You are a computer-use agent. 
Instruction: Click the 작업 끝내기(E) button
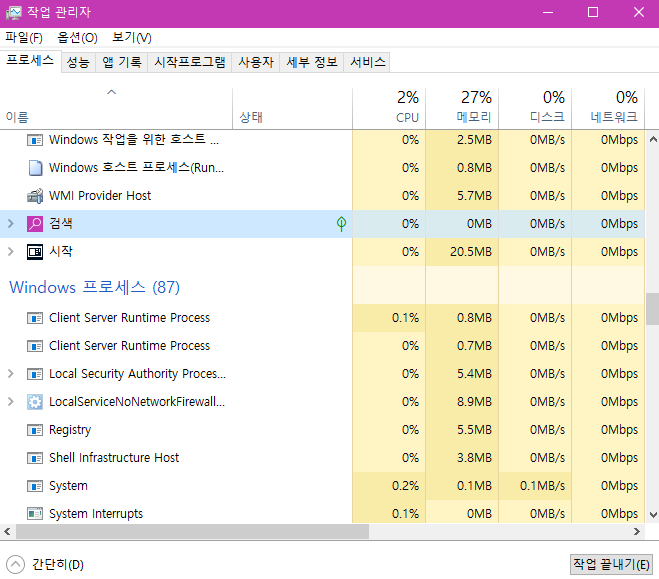[611, 564]
